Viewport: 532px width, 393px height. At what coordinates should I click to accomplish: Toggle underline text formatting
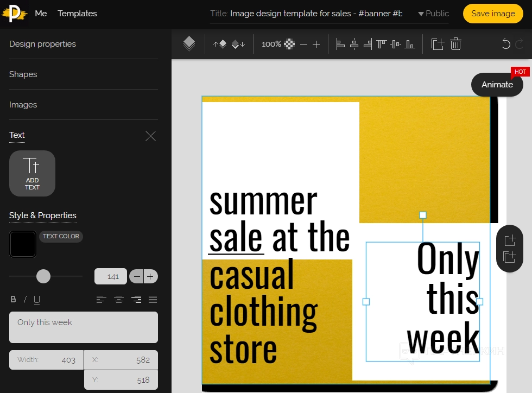[37, 300]
